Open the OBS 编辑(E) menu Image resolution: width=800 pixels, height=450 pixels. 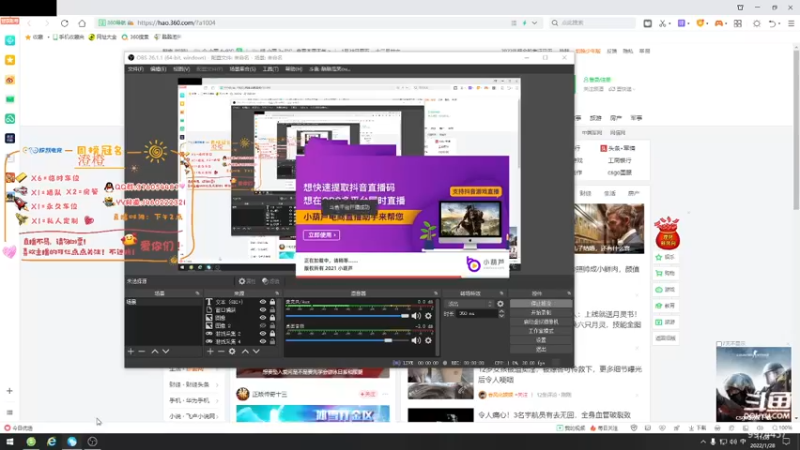[x=158, y=69]
